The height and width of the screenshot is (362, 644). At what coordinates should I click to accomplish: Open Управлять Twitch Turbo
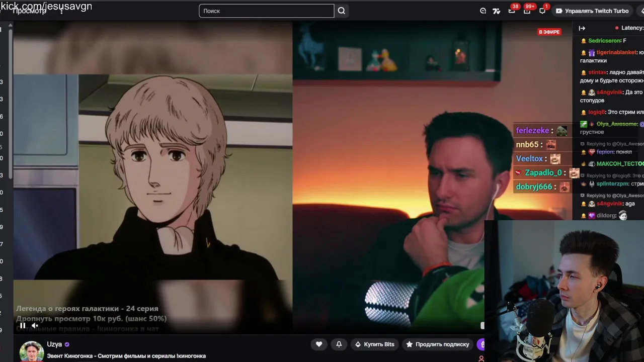pos(592,11)
